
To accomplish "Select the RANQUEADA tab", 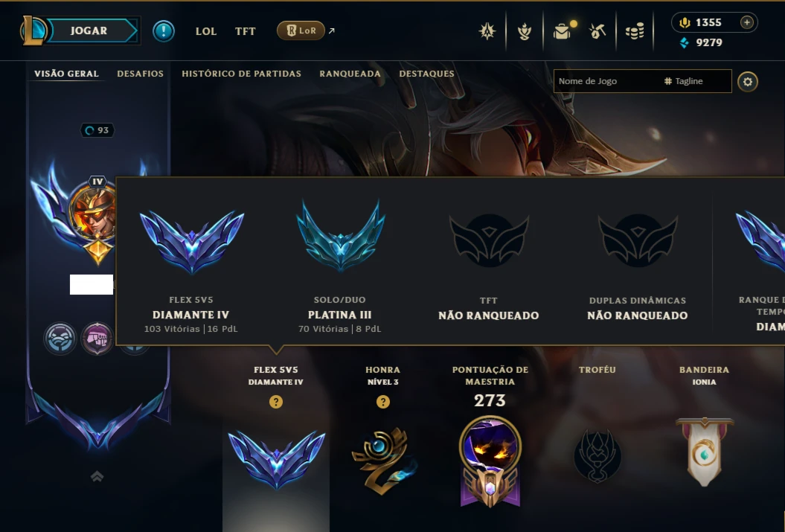I will (350, 74).
